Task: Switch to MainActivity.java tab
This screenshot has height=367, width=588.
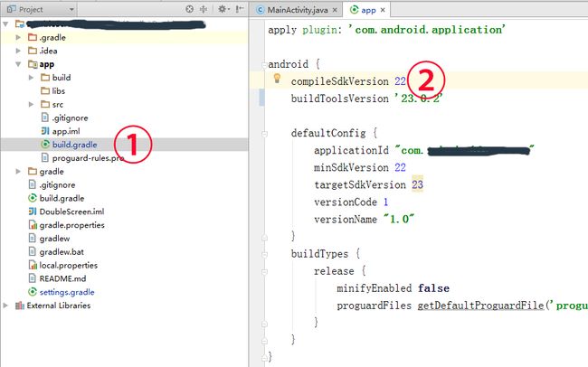Action: click(298, 10)
